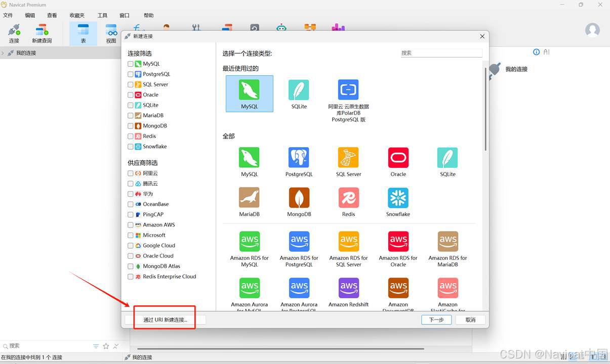Enable the MongoDB filter checkbox
Screen dimensions: 610x364
tap(131, 126)
